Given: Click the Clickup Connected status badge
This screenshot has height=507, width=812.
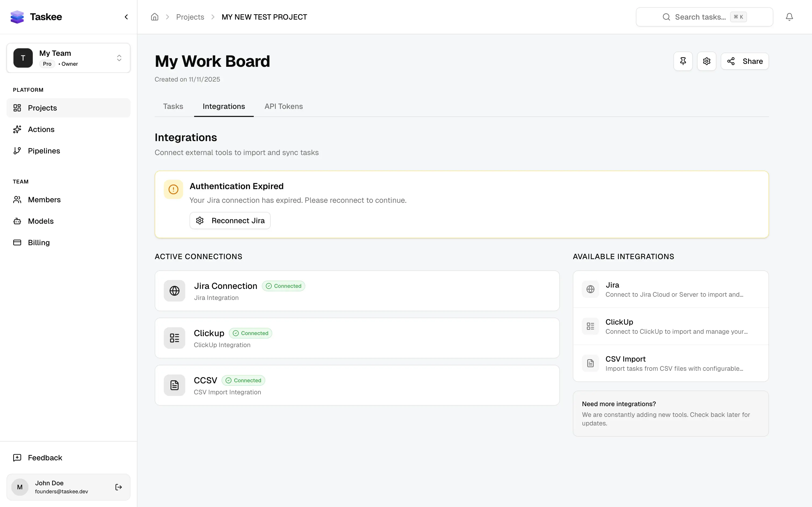Looking at the screenshot, I should pyautogui.click(x=251, y=333).
